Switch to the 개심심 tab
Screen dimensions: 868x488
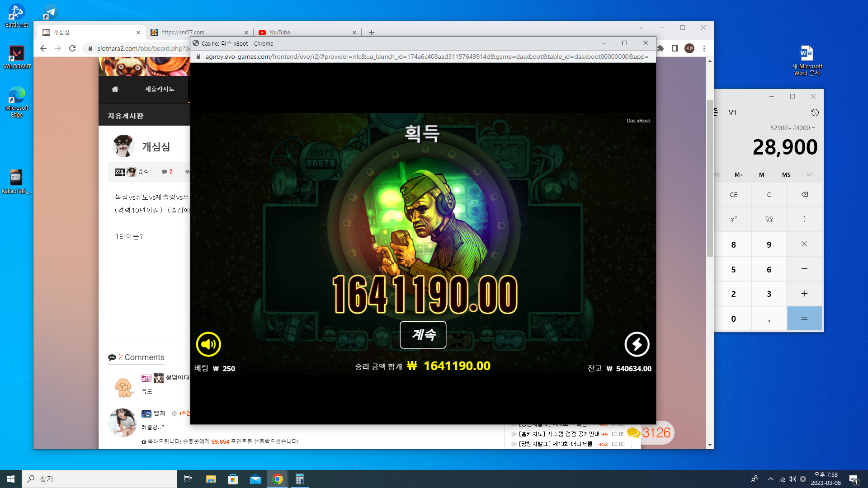coord(91,32)
